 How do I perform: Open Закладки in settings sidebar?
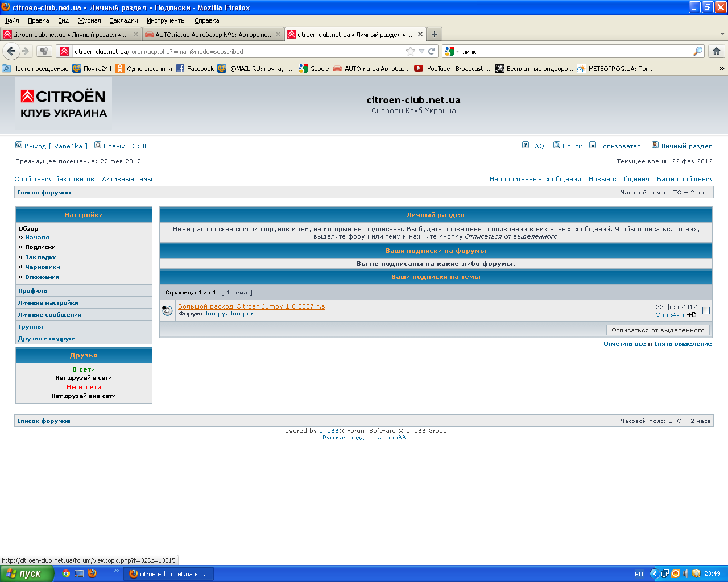(x=41, y=257)
